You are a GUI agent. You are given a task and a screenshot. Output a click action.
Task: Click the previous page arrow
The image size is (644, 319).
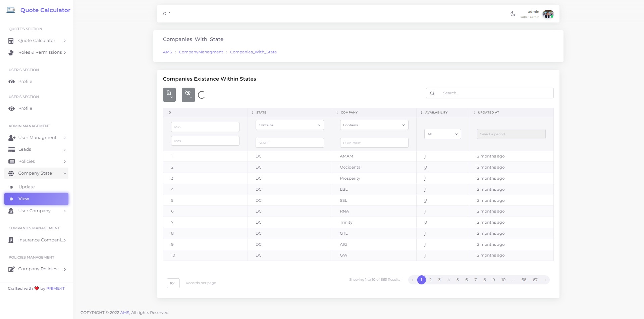(x=413, y=280)
